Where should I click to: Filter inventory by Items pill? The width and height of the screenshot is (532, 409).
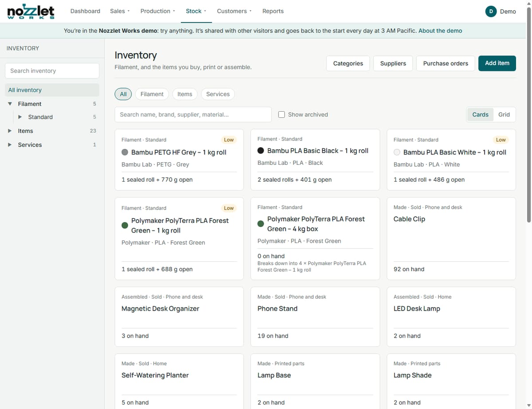[x=185, y=94]
